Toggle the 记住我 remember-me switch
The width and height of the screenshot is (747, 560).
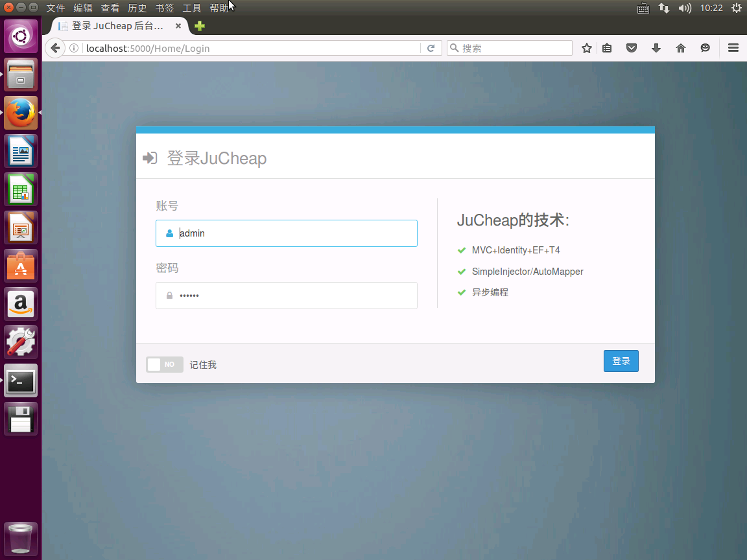[164, 364]
